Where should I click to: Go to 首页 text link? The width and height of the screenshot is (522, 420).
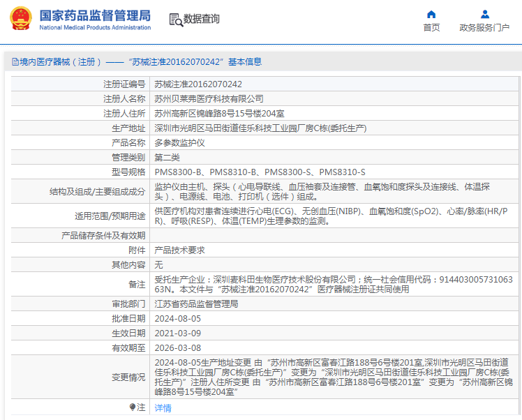click(x=431, y=28)
